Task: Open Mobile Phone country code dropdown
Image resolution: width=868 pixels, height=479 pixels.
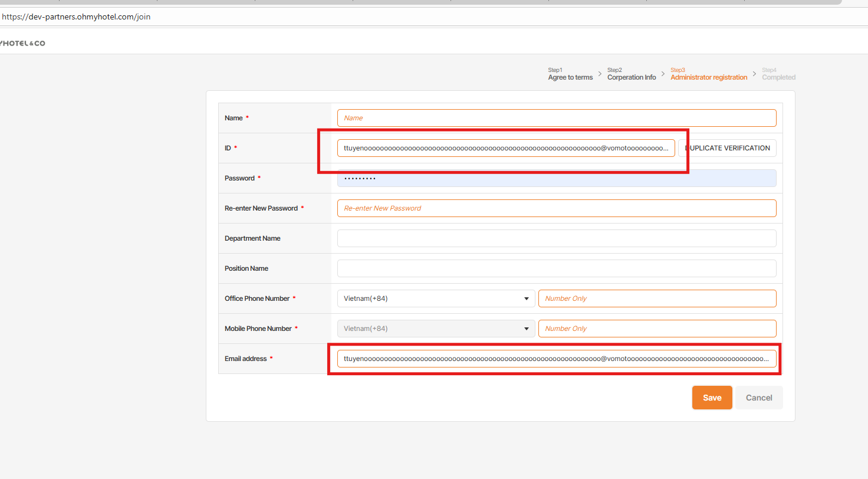Action: coord(436,329)
